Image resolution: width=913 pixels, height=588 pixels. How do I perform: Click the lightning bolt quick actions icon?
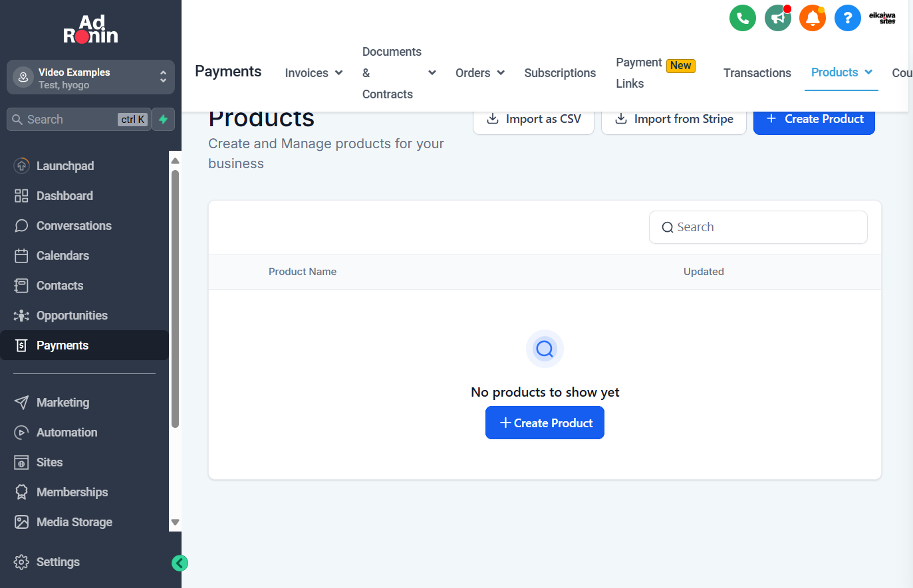click(x=164, y=120)
